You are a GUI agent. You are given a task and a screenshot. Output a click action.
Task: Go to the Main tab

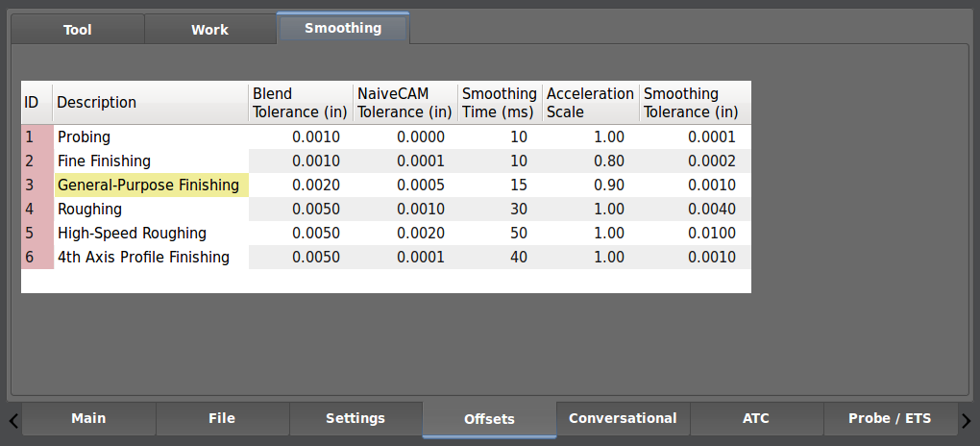click(88, 418)
